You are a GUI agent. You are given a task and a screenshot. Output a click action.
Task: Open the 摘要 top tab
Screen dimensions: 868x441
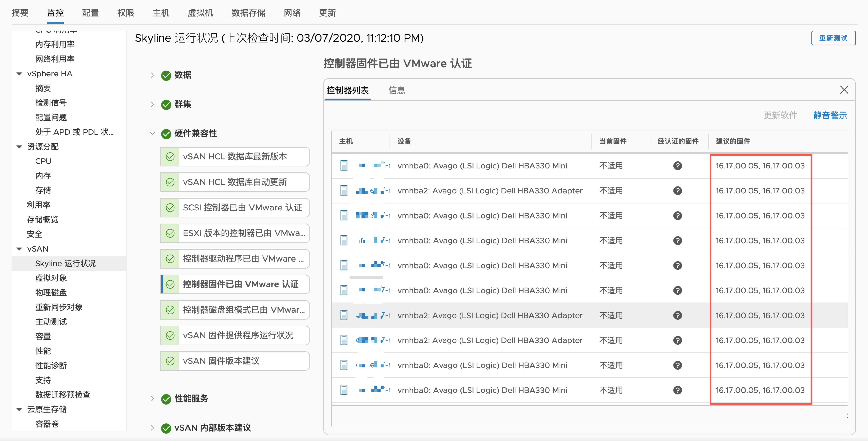click(20, 13)
